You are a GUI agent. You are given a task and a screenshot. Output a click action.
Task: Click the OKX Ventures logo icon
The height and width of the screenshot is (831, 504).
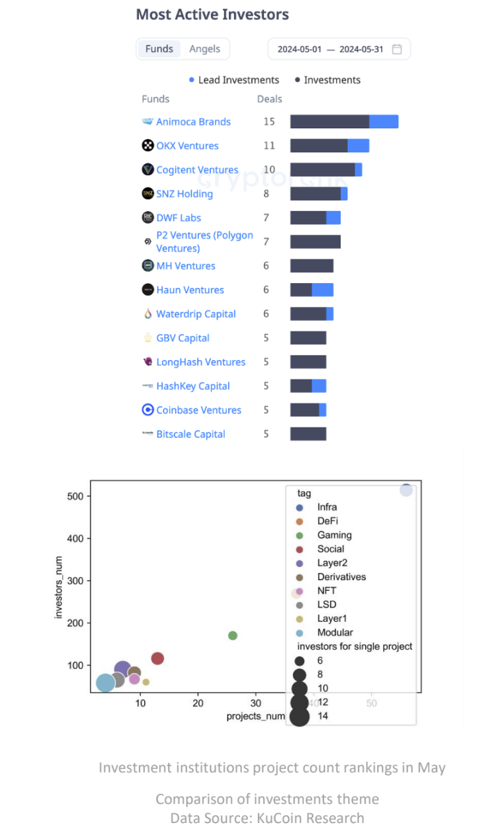coord(147,146)
